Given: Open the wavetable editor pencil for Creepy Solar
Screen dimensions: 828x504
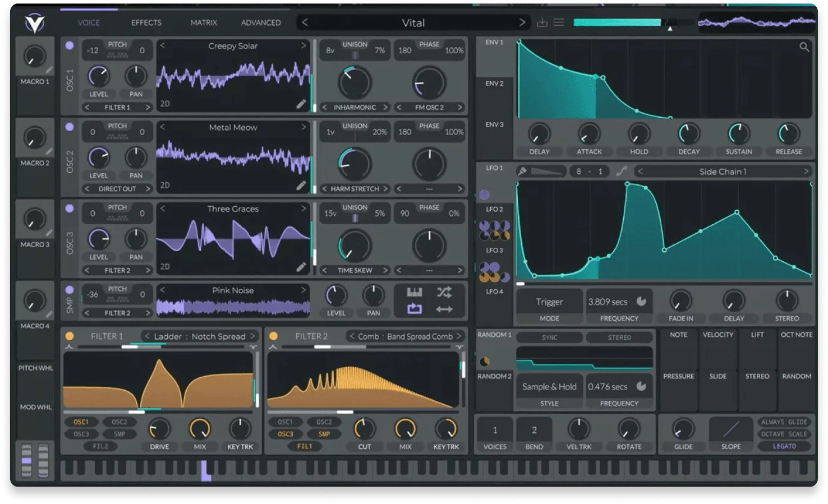Looking at the screenshot, I should 301,104.
